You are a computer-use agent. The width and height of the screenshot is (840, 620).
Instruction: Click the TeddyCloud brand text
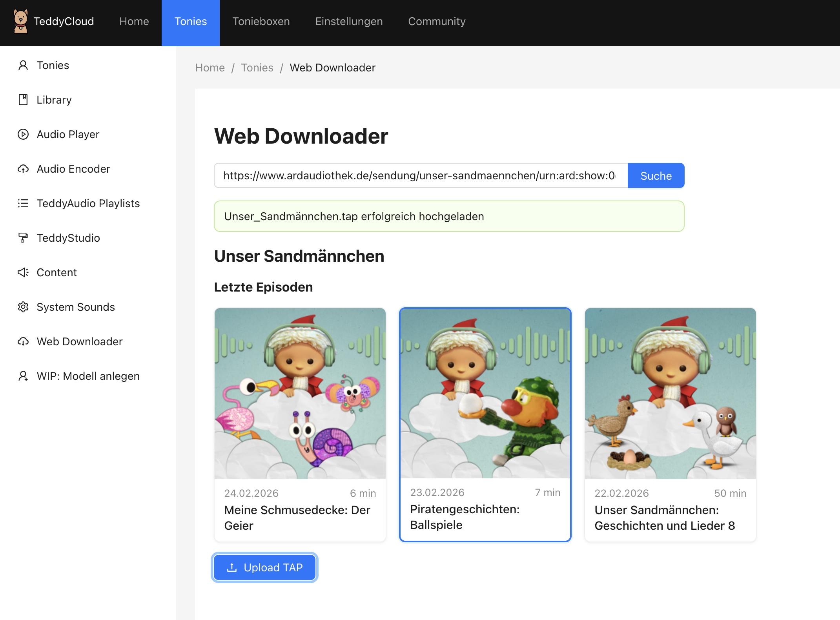click(x=64, y=21)
